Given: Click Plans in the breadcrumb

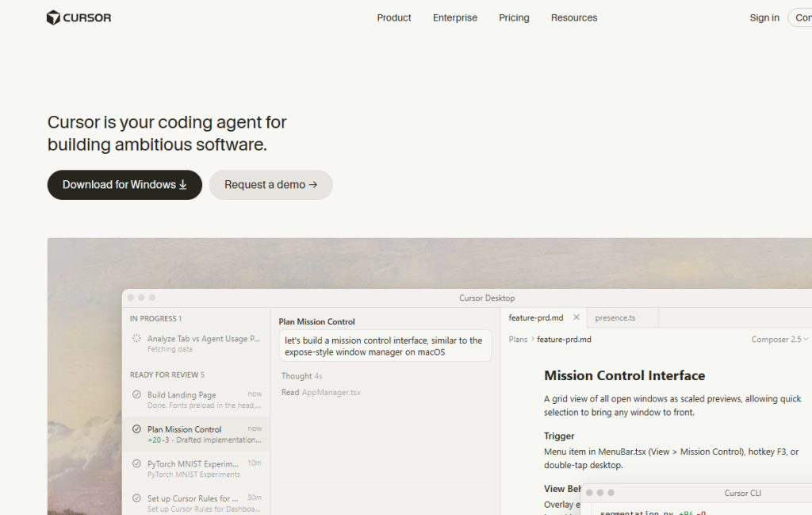Looking at the screenshot, I should click(518, 340).
